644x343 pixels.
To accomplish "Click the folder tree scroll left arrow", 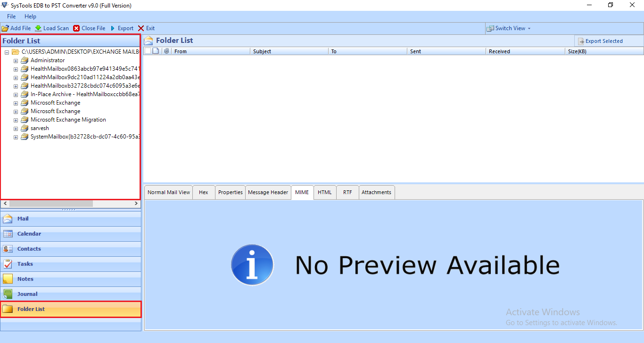I will [5, 204].
